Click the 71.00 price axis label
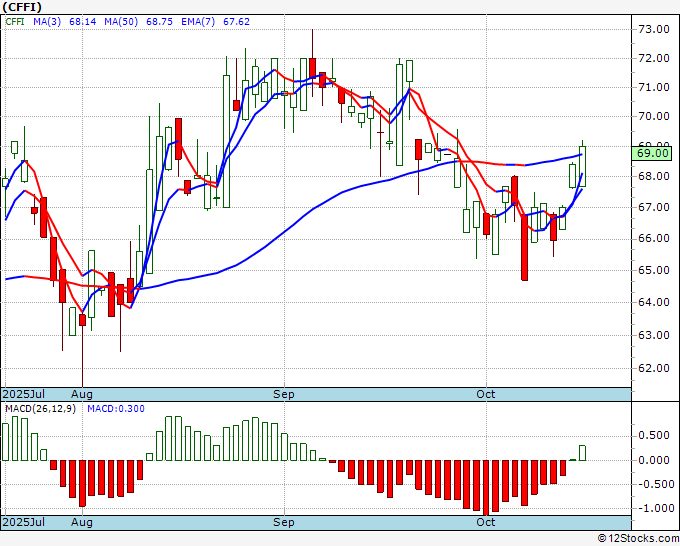 pos(654,88)
